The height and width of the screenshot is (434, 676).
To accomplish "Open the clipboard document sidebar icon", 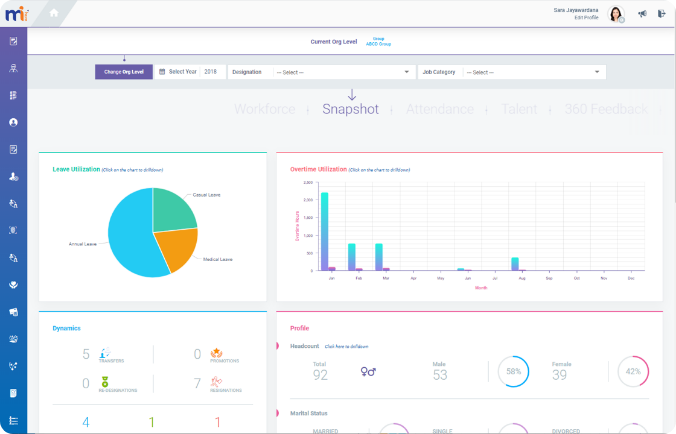I will pyautogui.click(x=13, y=393).
